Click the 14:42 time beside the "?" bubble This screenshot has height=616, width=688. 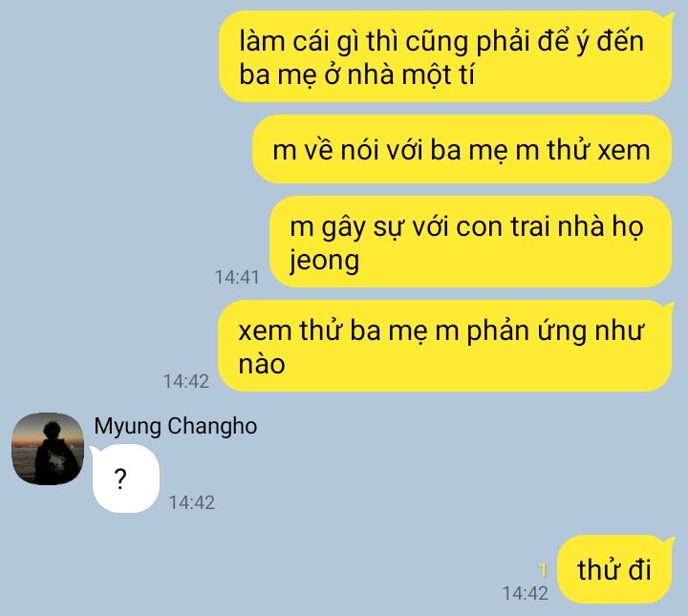tap(192, 503)
